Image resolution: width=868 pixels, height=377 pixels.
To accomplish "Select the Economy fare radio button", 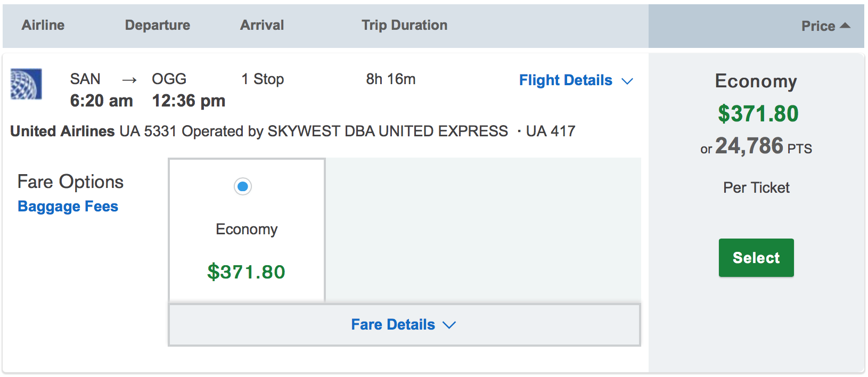I will coord(243,186).
